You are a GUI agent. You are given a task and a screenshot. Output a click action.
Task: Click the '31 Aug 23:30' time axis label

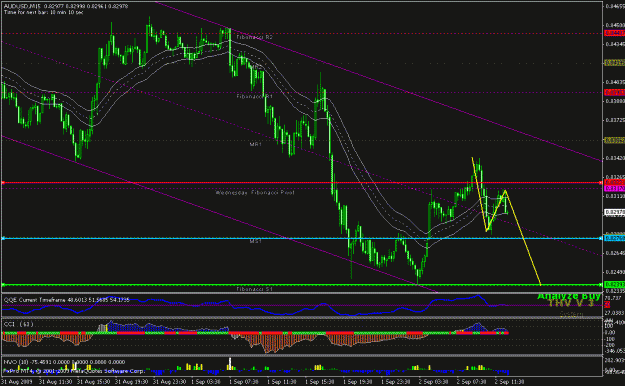(169, 382)
